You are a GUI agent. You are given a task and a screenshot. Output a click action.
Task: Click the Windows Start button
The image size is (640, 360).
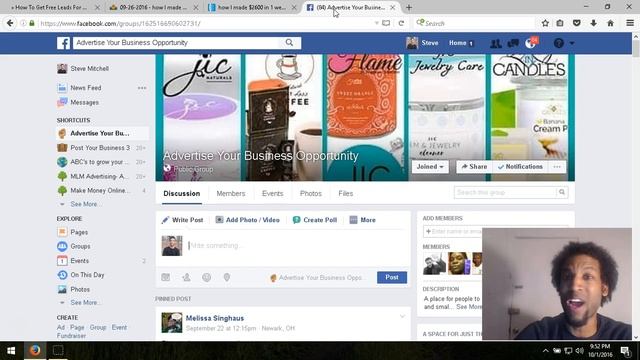[x=11, y=351]
